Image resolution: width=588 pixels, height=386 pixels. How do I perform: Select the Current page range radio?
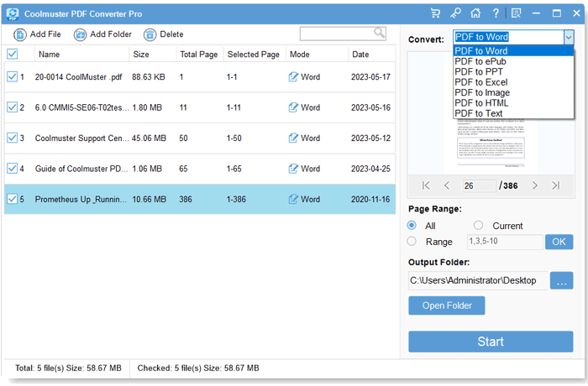(478, 225)
